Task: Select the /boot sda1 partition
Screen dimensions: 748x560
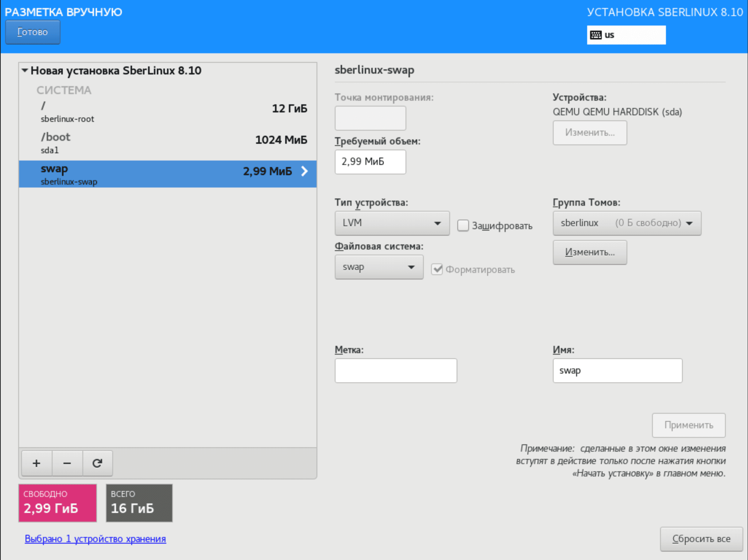Action: click(168, 143)
